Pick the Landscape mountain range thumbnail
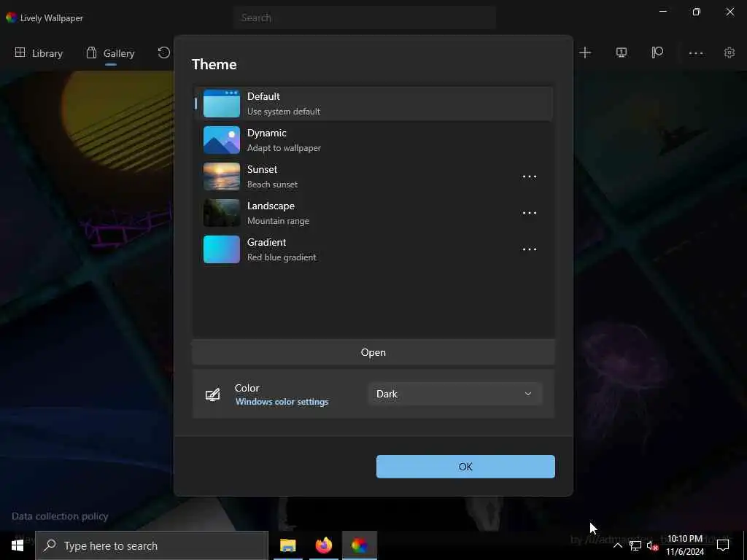The width and height of the screenshot is (747, 560). (222, 213)
